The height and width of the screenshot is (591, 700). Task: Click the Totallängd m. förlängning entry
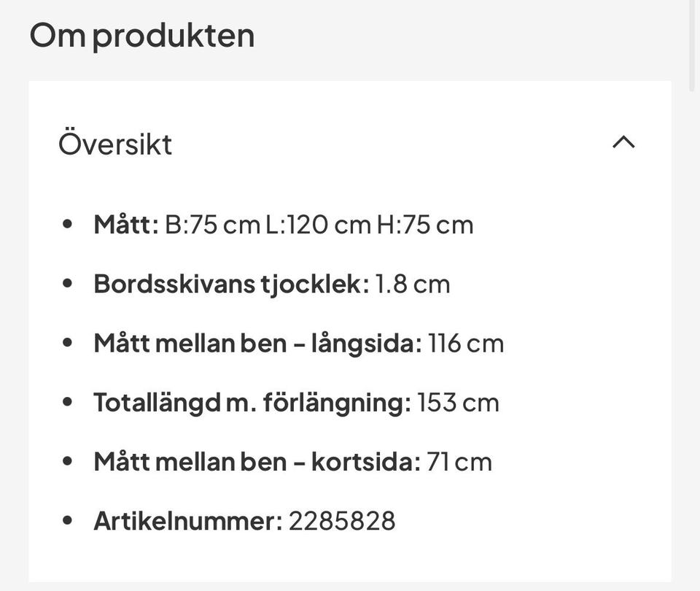tap(295, 401)
